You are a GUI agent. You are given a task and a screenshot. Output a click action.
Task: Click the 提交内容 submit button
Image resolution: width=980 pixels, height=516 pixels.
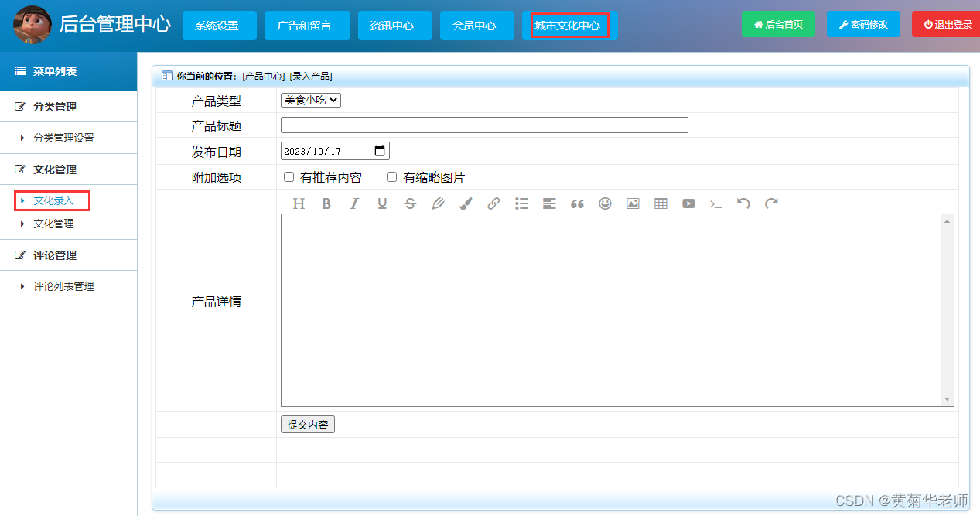307,424
